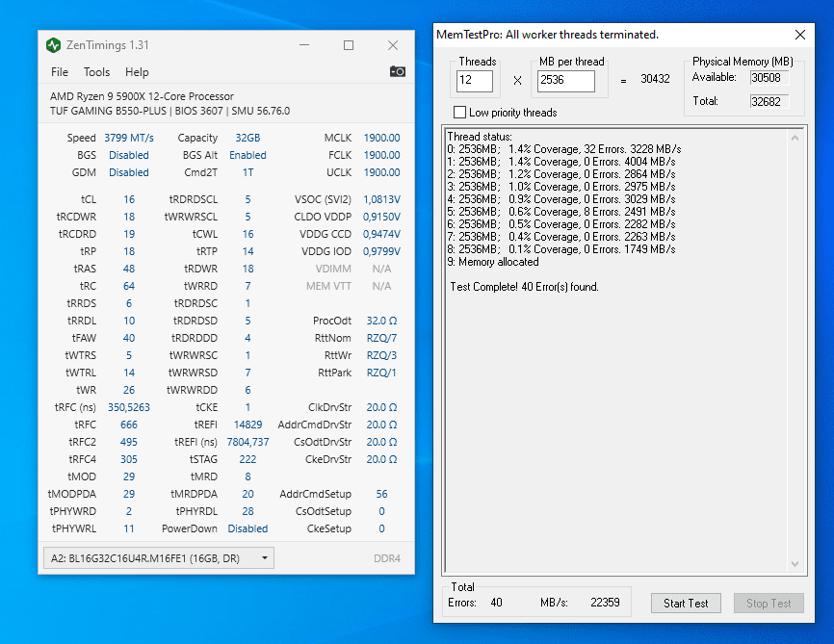Click the FCLK value 1900.00
The width and height of the screenshot is (834, 644).
(x=381, y=155)
